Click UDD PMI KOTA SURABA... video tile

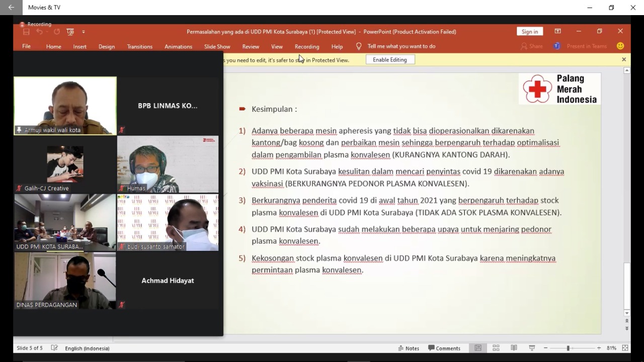pos(65,223)
